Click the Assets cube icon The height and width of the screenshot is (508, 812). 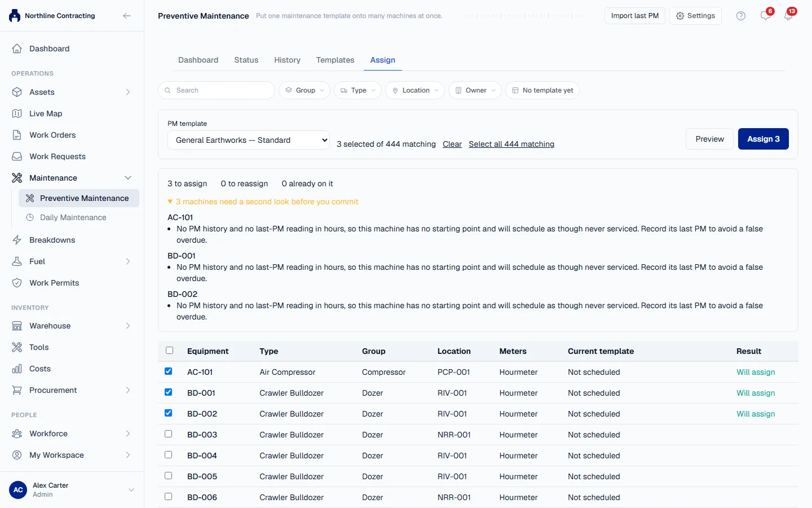[x=17, y=92]
